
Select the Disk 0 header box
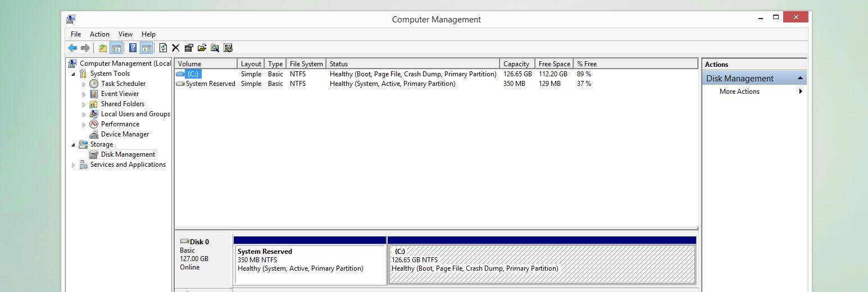click(203, 261)
